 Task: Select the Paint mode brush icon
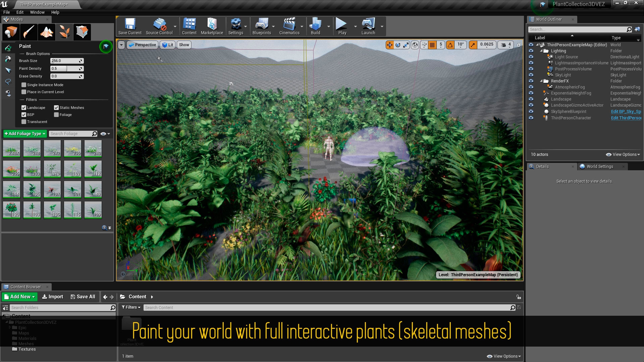[x=29, y=32]
